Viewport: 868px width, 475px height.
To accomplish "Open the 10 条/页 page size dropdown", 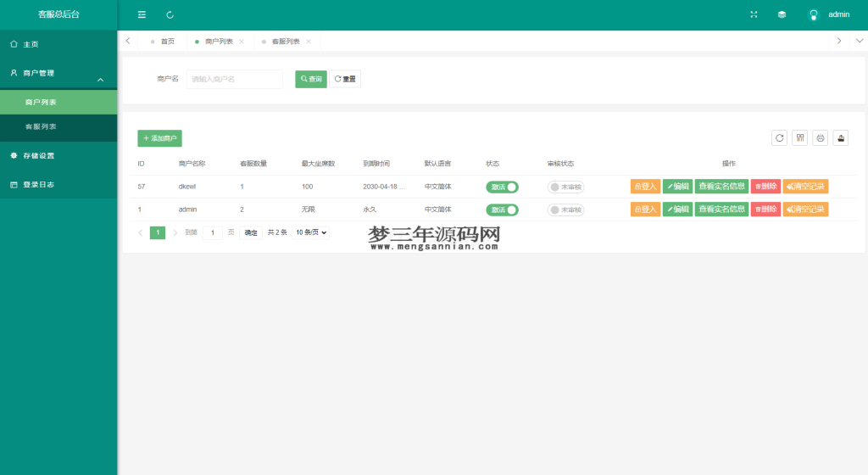I will pos(310,232).
